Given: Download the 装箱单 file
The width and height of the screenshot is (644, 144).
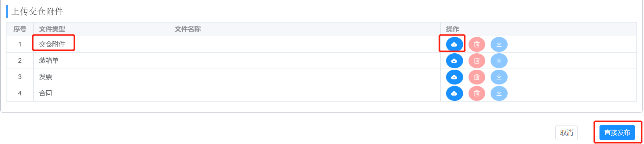Looking at the screenshot, I should click(x=499, y=61).
